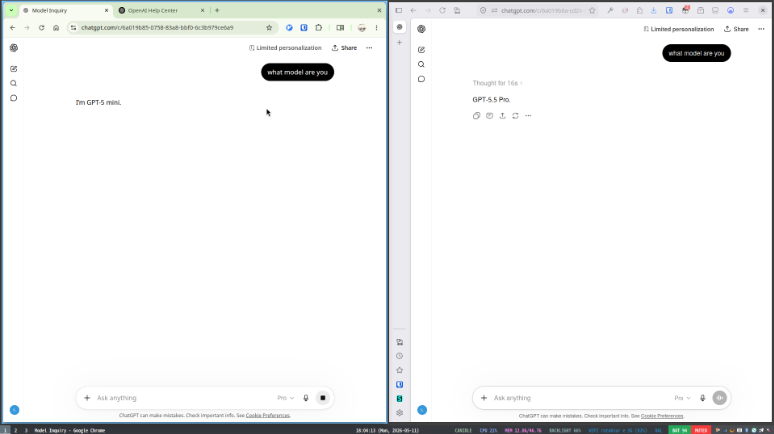Add a new vertical tab in right browser

[400, 42]
